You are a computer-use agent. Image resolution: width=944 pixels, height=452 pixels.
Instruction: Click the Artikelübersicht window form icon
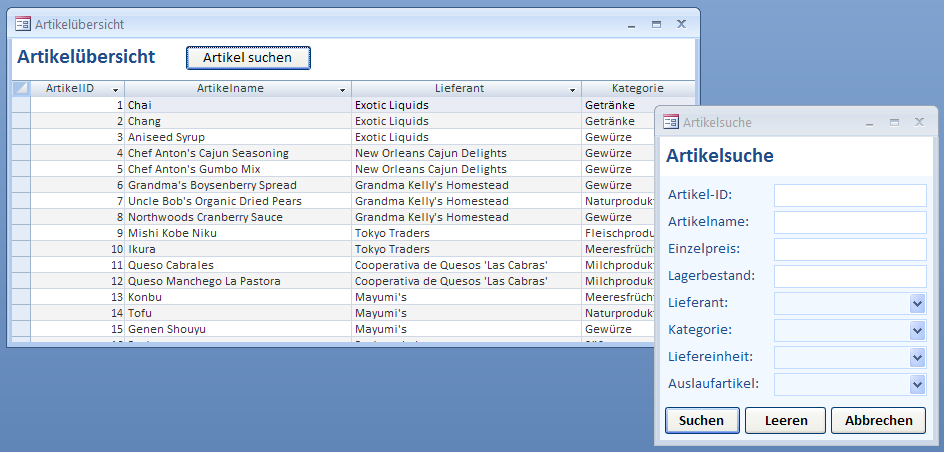click(22, 24)
